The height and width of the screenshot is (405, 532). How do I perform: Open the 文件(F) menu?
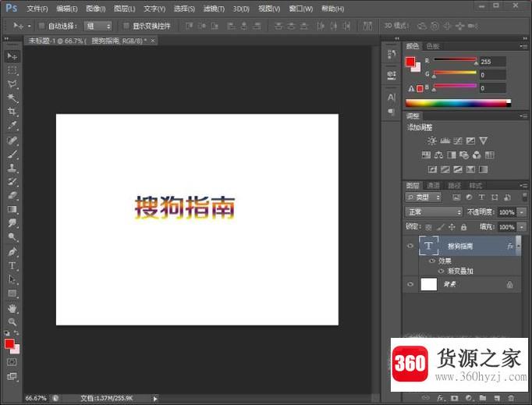(37, 9)
